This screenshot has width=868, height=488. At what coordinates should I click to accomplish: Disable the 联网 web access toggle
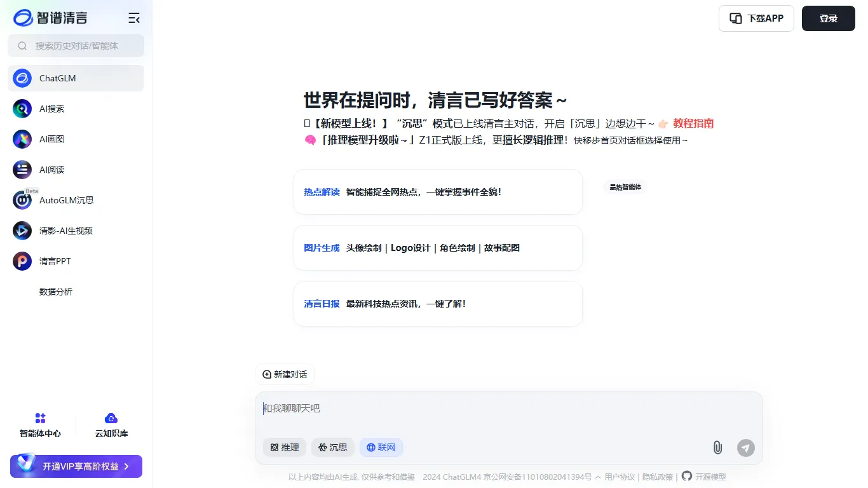tap(381, 447)
